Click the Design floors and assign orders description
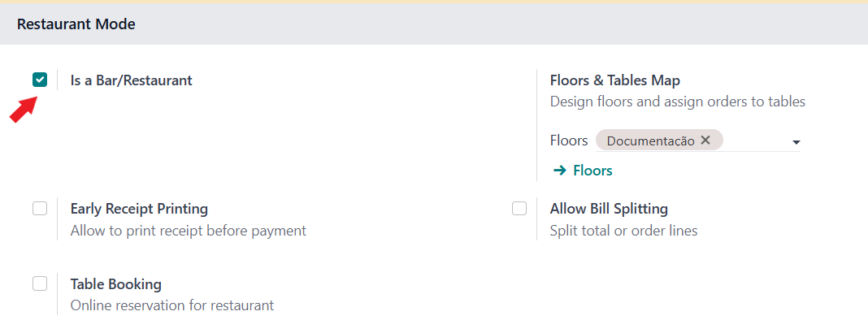 [678, 102]
